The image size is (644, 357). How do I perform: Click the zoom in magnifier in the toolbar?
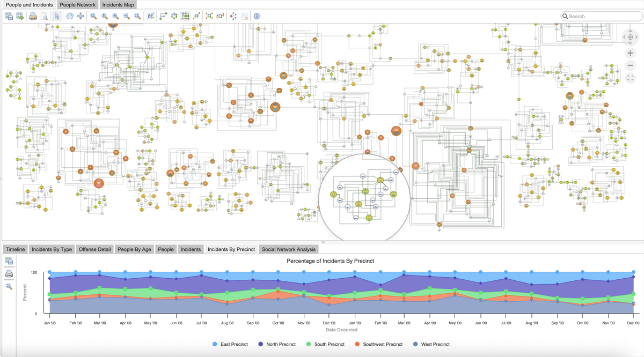115,16
